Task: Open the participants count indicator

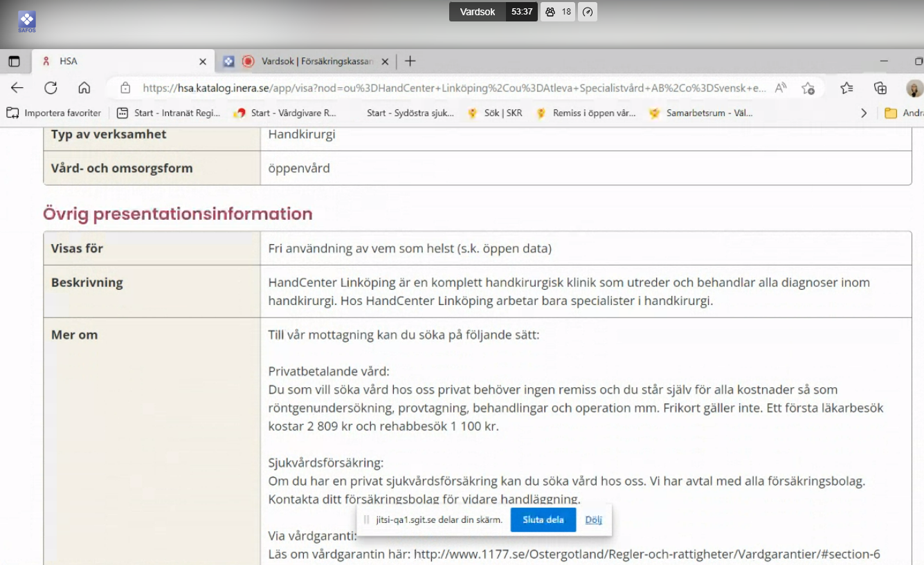Action: click(x=558, y=12)
